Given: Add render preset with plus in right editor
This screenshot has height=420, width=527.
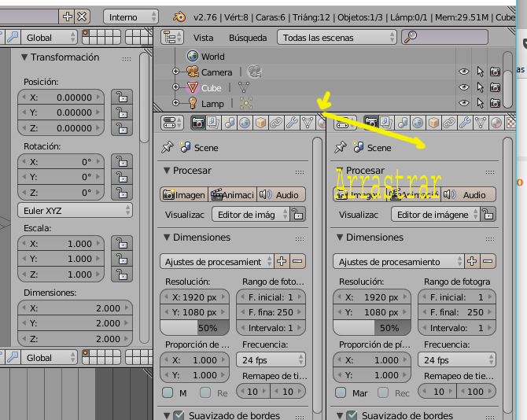Looking at the screenshot, I should [472, 261].
